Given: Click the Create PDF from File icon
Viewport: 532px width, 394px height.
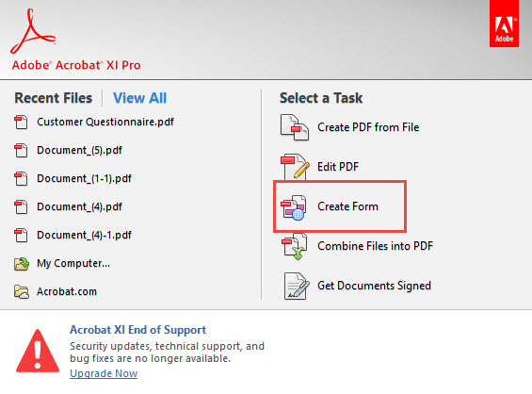Looking at the screenshot, I should (294, 127).
